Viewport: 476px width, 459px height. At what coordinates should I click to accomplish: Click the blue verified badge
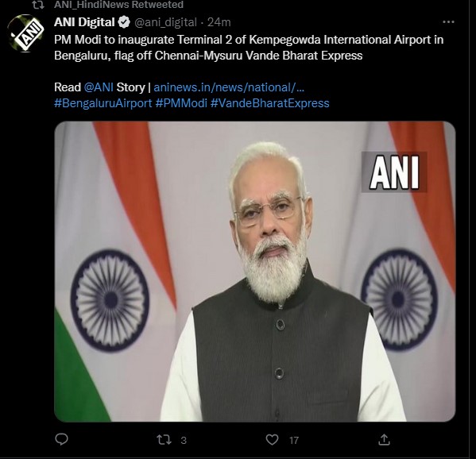124,22
